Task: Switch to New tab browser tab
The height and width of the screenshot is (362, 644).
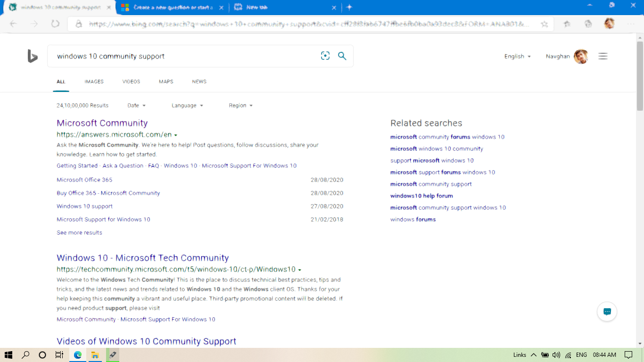Action: (x=285, y=8)
